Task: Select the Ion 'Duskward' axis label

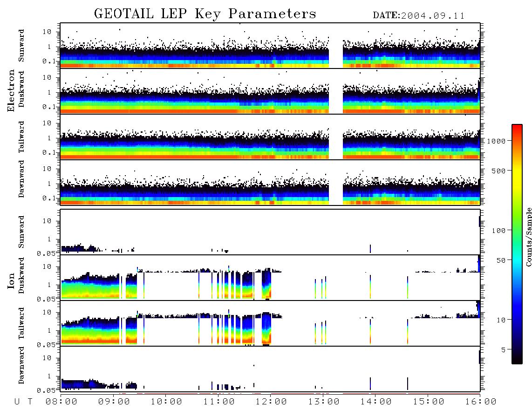Action: click(x=21, y=275)
